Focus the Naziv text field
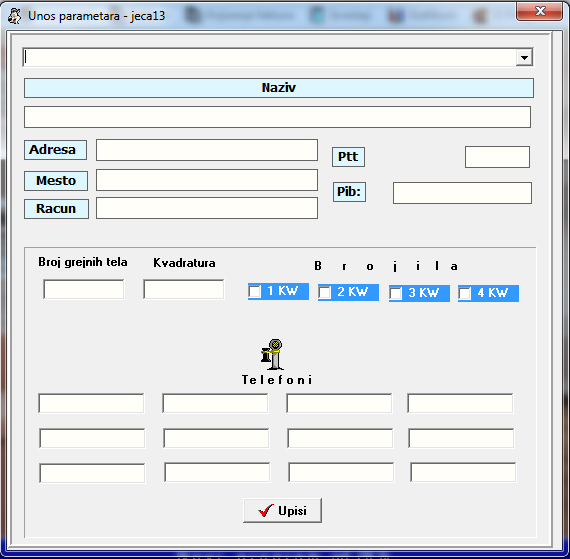Screen dimensions: 570x559 [277, 117]
